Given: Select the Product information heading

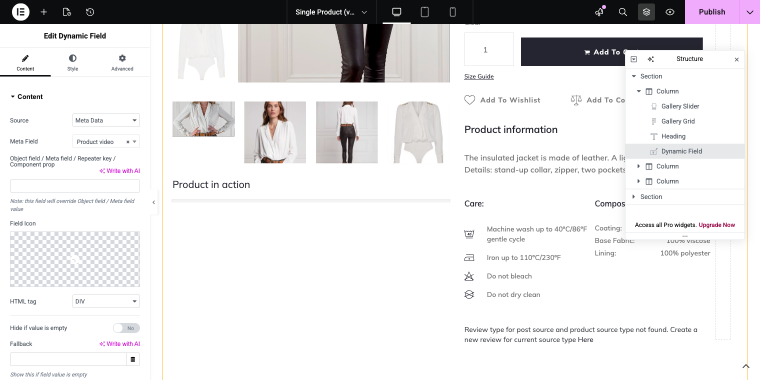Looking at the screenshot, I should [x=511, y=129].
